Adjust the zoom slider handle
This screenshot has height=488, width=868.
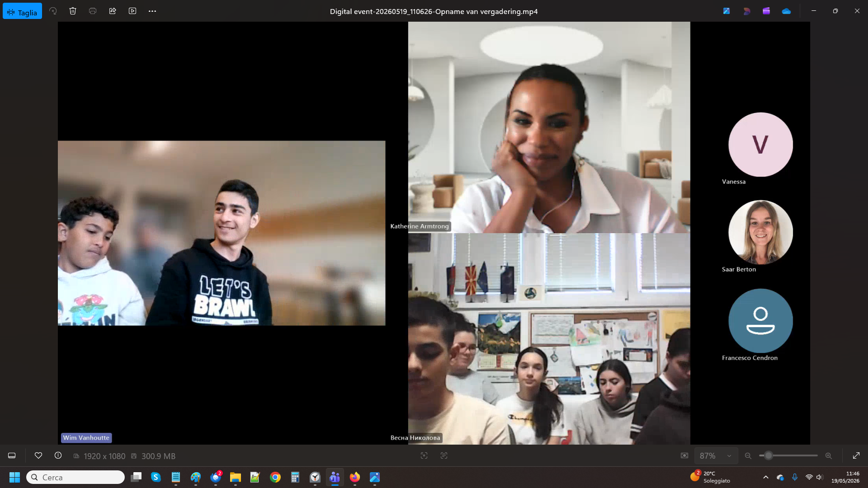click(x=768, y=455)
